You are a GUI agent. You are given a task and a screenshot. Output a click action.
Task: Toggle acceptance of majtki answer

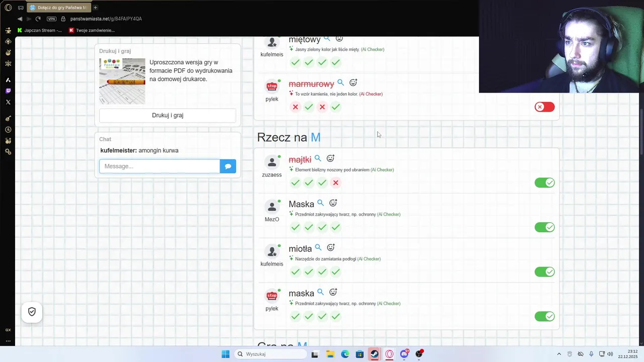pyautogui.click(x=544, y=183)
